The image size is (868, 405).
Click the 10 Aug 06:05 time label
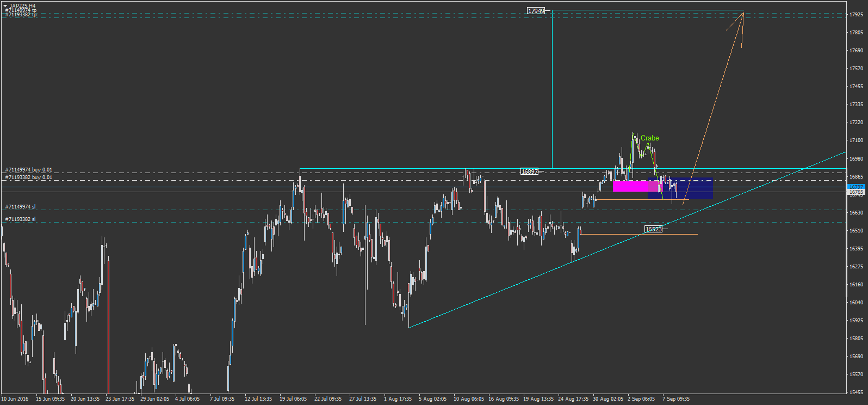(469, 399)
